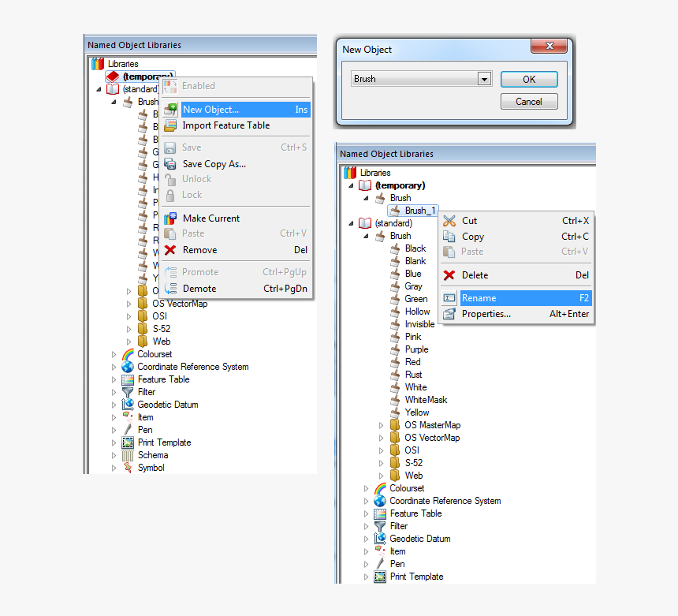Viewport: 678px width, 616px height.
Task: Select the Web folder in left panel
Action: click(162, 342)
